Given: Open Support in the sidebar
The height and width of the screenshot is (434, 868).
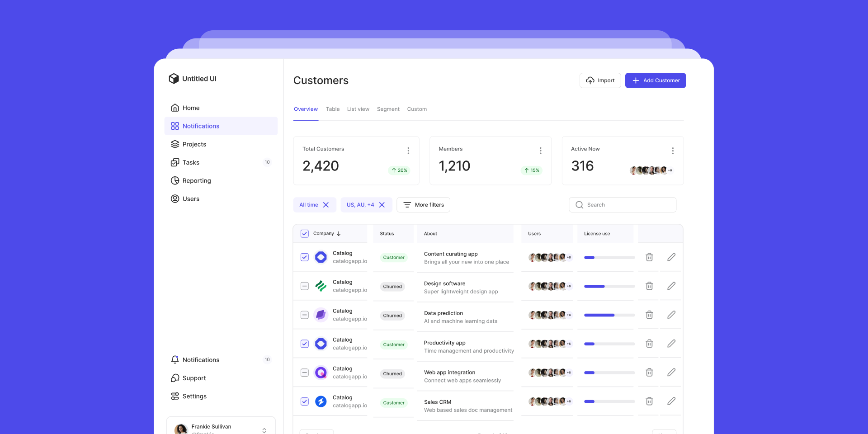Looking at the screenshot, I should click(x=194, y=378).
